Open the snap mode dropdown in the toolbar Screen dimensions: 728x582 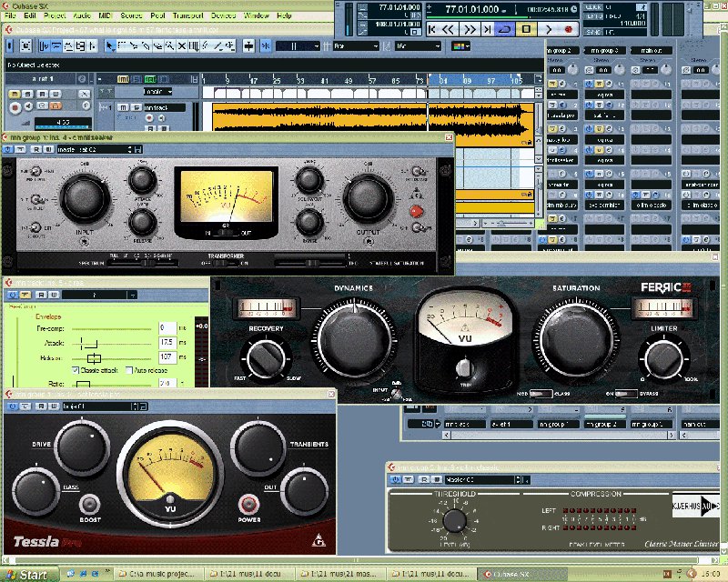[x=298, y=46]
